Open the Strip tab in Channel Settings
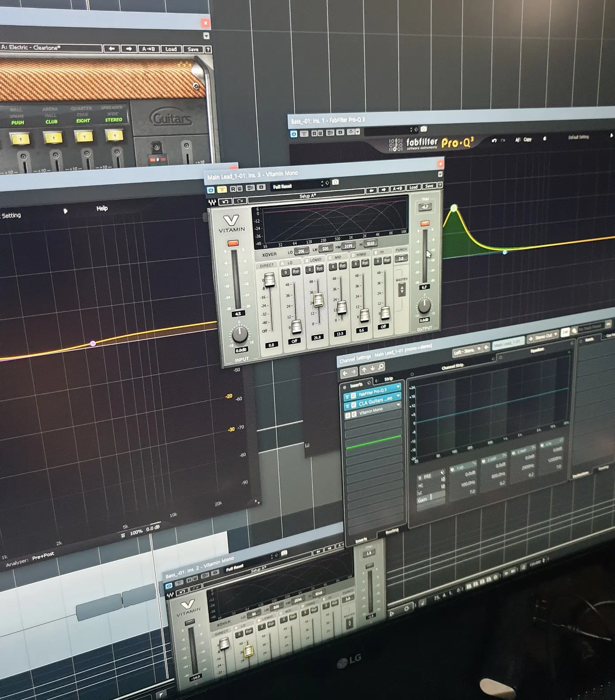 (388, 379)
